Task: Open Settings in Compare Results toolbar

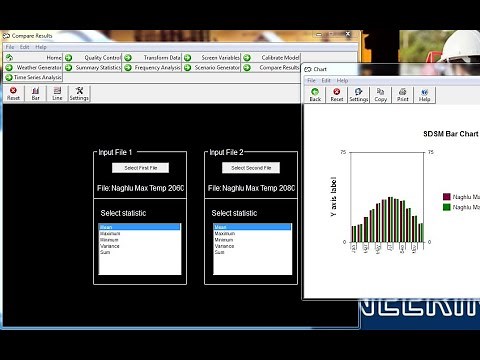Action: click(x=79, y=94)
